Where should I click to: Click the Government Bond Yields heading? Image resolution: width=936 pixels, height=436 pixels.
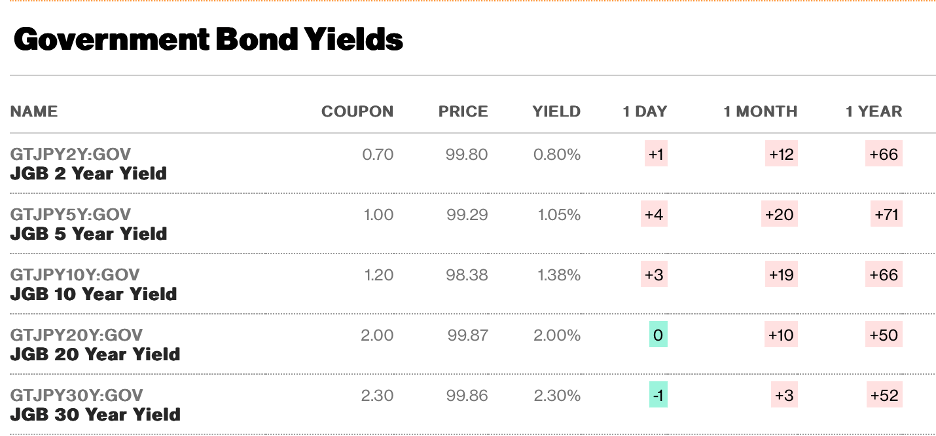pos(208,39)
